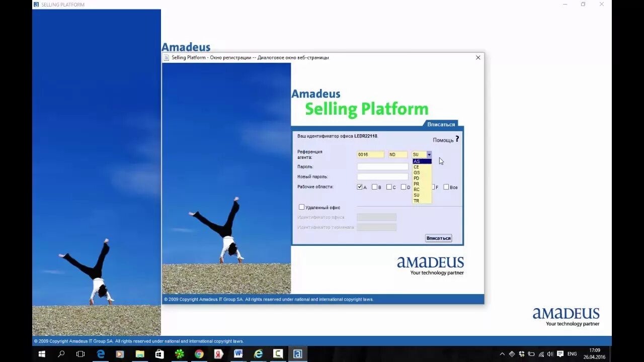This screenshot has width=644, height=362.
Task: Open Camtasia green C taskbar icon
Action: [278, 354]
